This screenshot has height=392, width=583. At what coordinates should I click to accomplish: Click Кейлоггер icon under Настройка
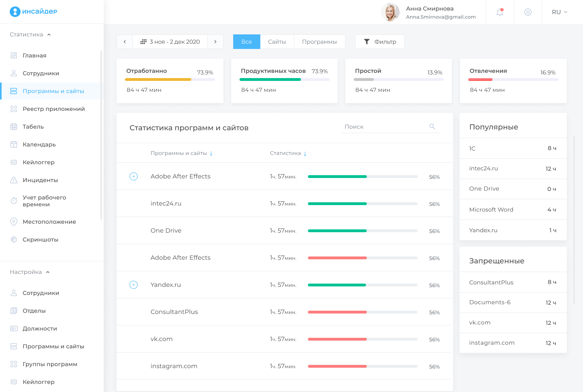(14, 382)
